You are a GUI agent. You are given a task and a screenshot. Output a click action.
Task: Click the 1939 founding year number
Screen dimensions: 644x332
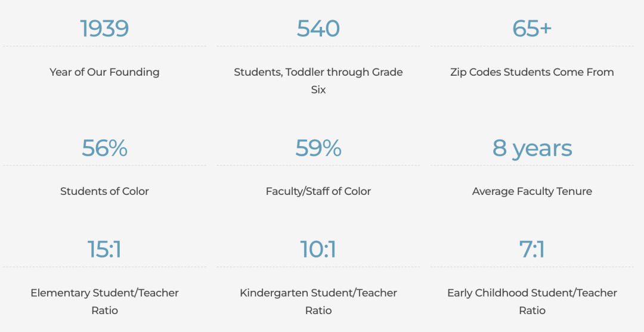click(104, 29)
